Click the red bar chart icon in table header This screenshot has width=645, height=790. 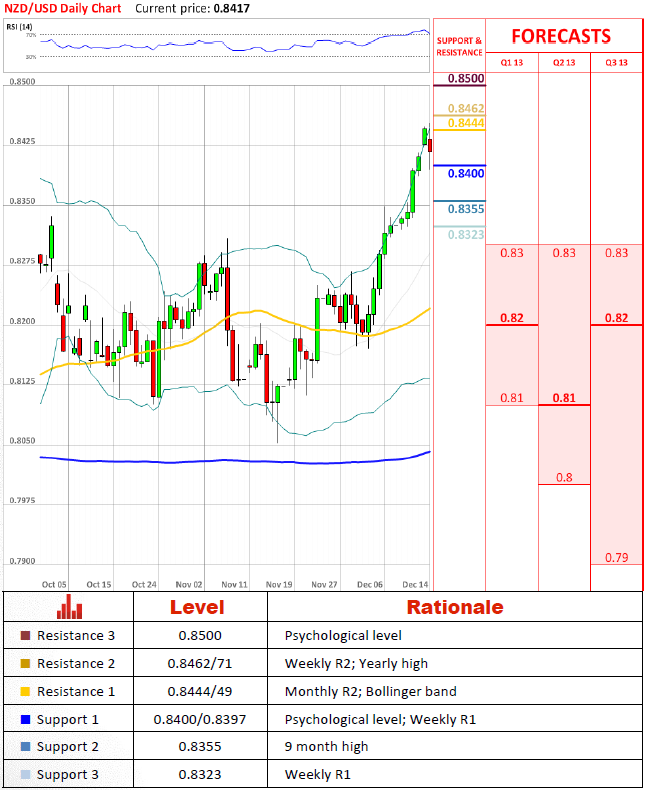pos(70,607)
